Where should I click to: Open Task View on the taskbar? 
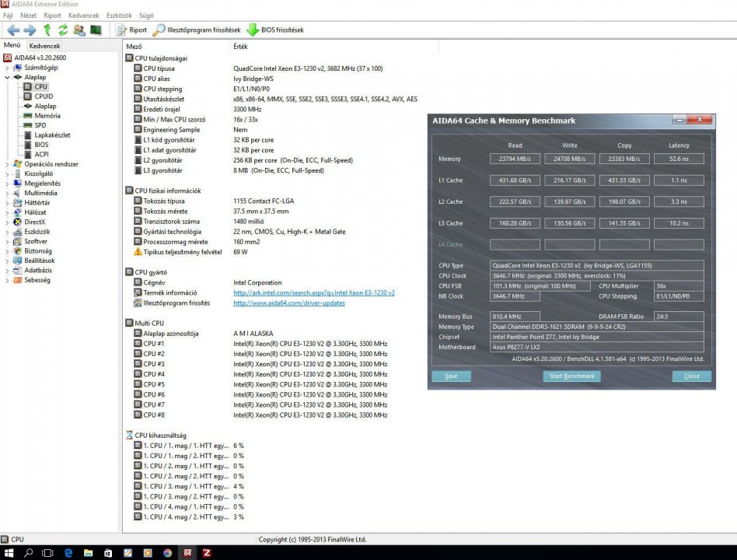click(x=47, y=553)
